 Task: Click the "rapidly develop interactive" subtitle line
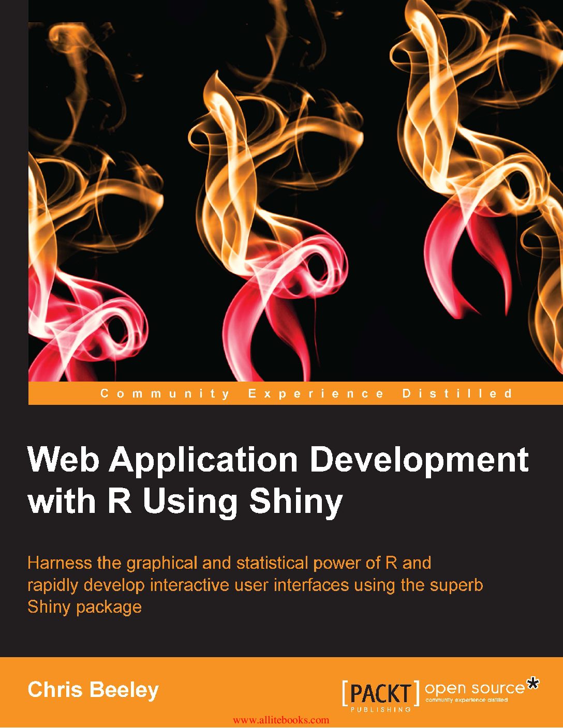tap(255, 585)
